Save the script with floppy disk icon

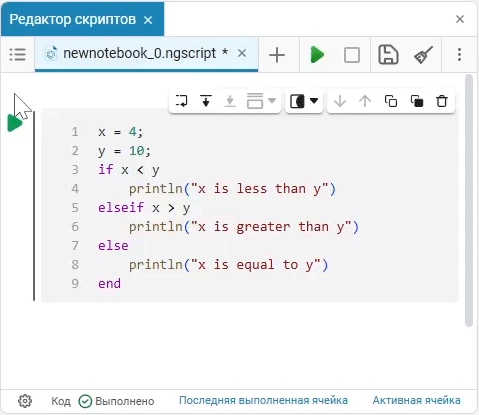coord(388,55)
